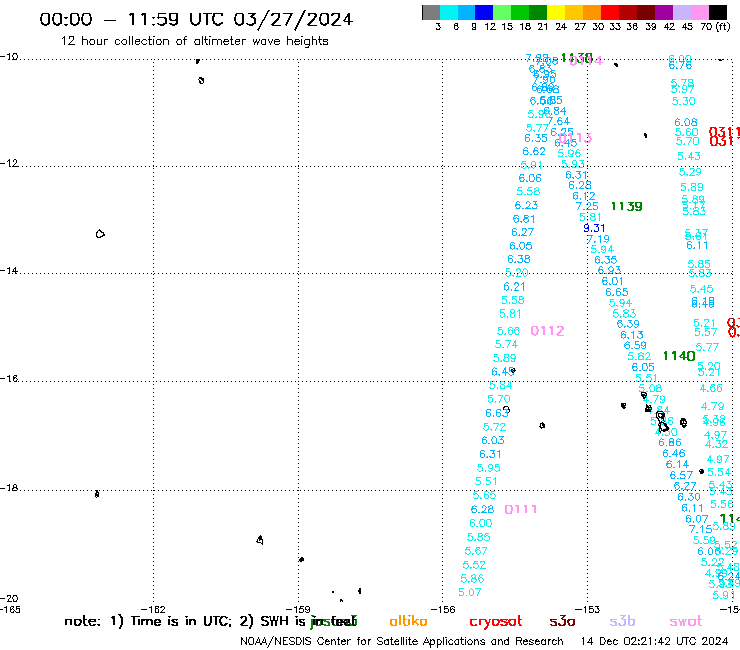Image resolution: width=740 pixels, height=650 pixels.
Task: Click the yellow legend color swatch
Action: (556, 12)
